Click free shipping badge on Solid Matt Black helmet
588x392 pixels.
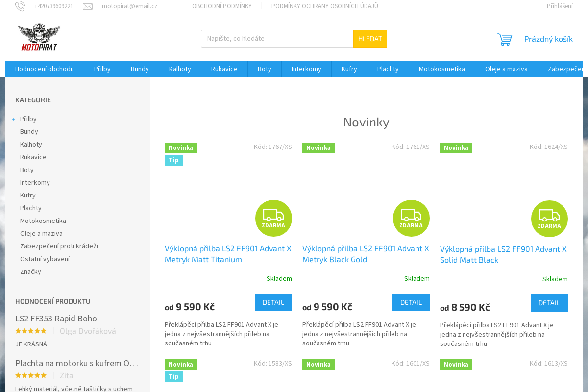[x=549, y=219]
